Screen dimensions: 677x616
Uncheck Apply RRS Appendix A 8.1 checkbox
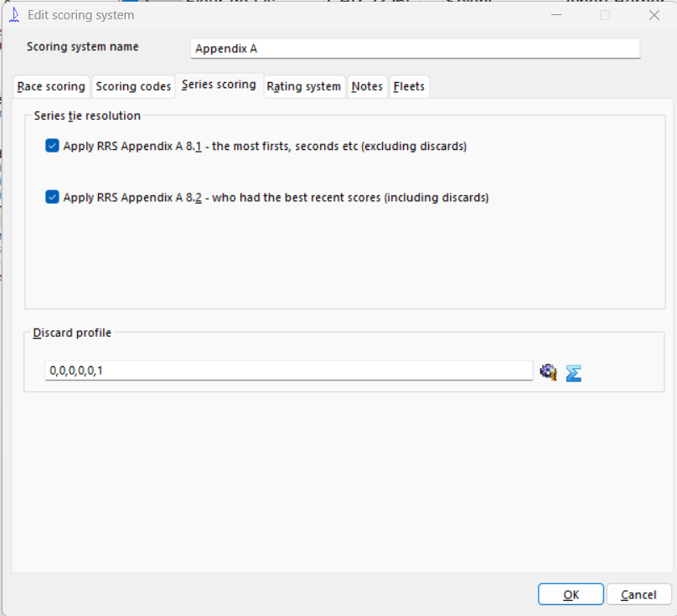point(53,146)
